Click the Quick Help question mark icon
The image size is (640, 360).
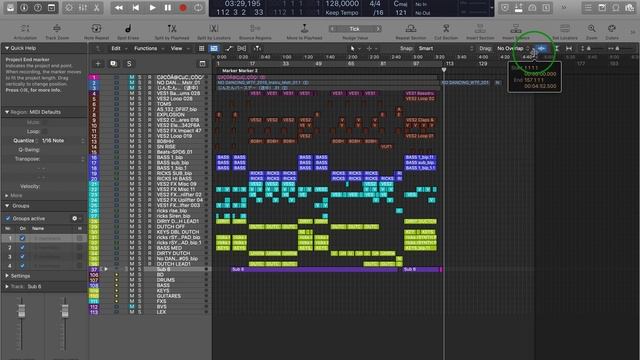coord(38,8)
